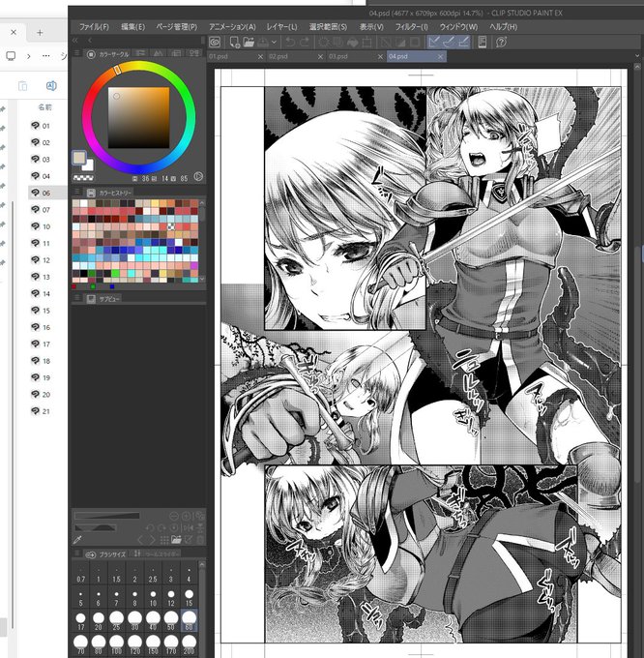
Task: Open the Edit menu (編集)
Action: (132, 27)
